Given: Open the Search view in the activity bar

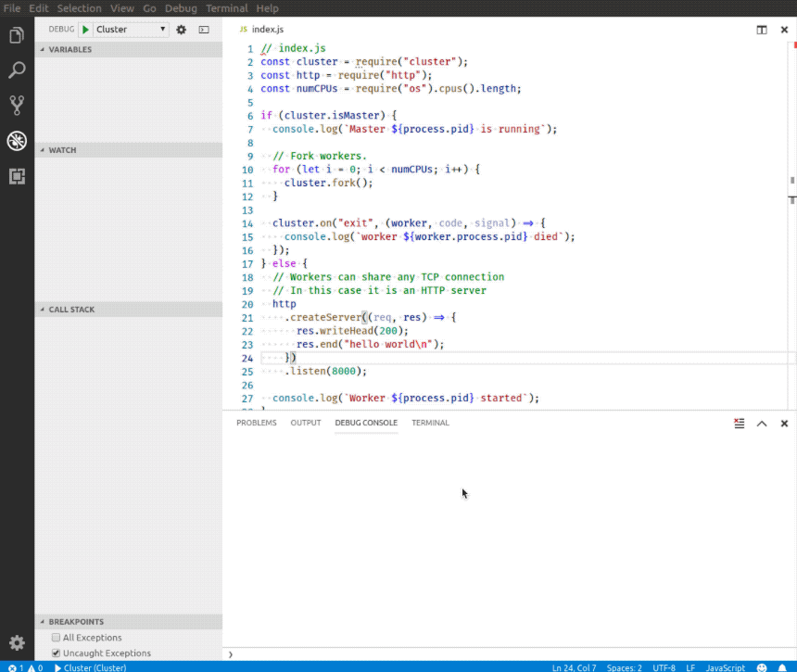Looking at the screenshot, I should (17, 70).
